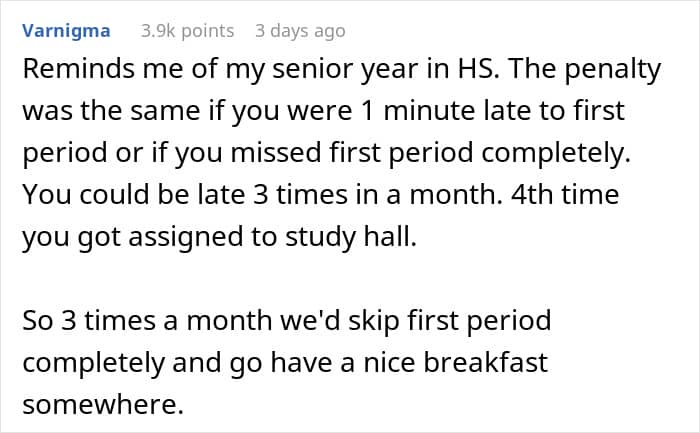The width and height of the screenshot is (700, 433).
Task: Click the words 'study hall.'
Action: 351,237
